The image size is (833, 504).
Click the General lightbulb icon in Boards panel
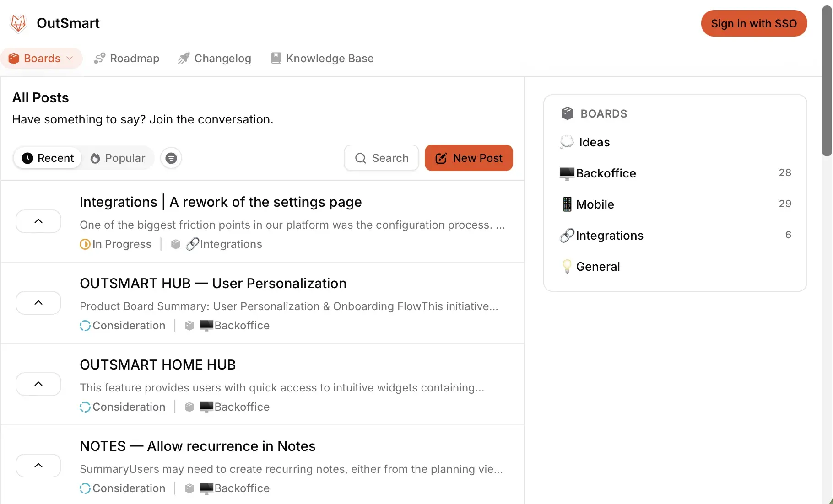567,267
